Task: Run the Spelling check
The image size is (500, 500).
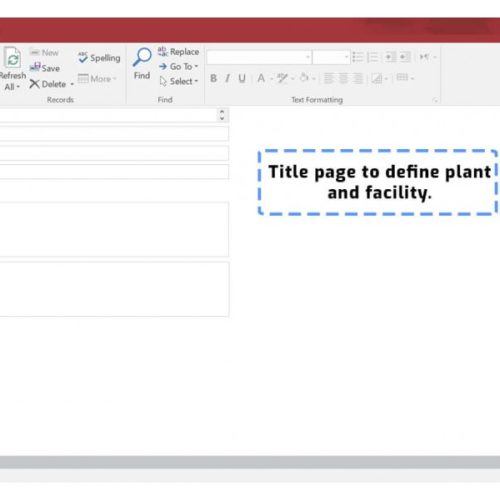Action: click(x=99, y=58)
